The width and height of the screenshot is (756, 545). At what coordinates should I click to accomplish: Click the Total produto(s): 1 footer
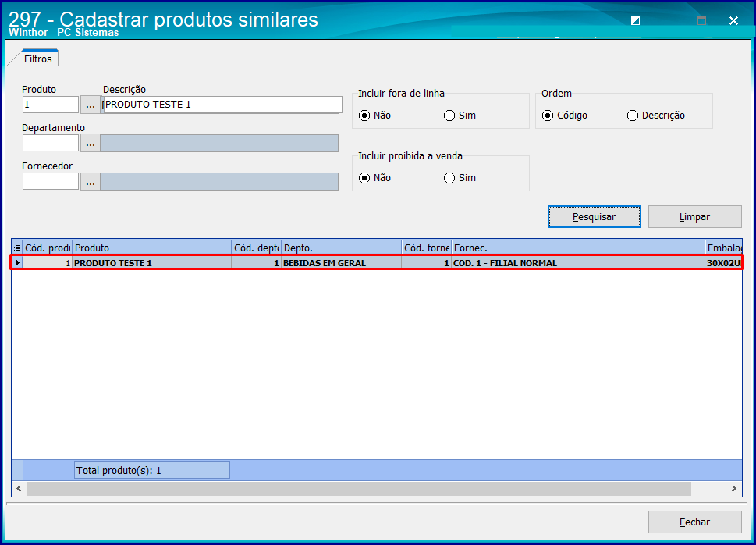(x=152, y=470)
